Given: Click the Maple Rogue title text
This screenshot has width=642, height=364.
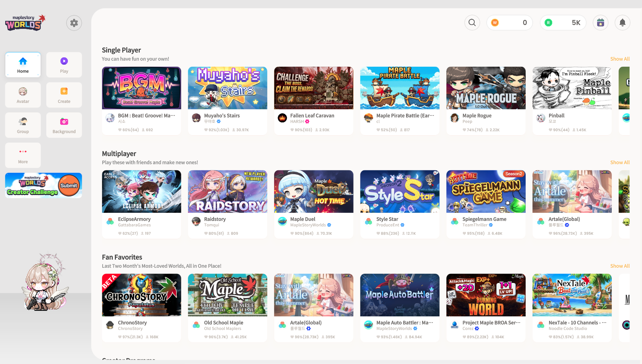Looking at the screenshot, I should tap(477, 116).
